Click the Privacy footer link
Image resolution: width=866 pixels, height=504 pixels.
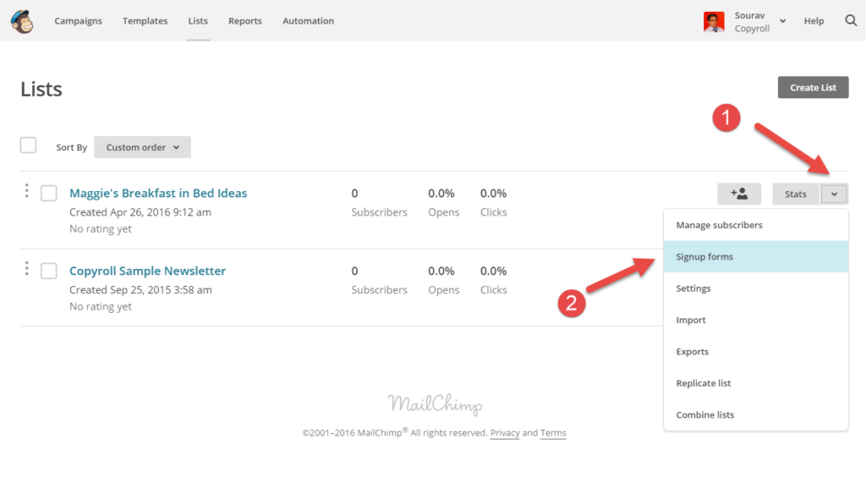point(505,433)
